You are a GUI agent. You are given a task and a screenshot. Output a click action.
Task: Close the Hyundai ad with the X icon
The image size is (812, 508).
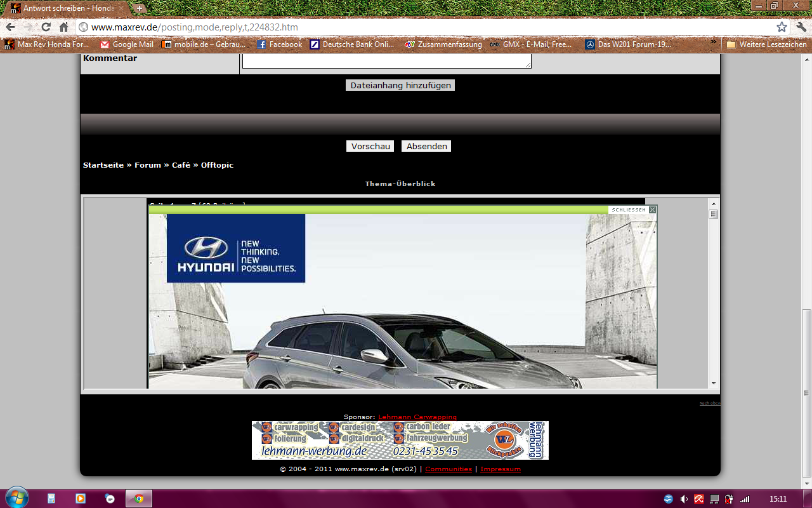(652, 210)
